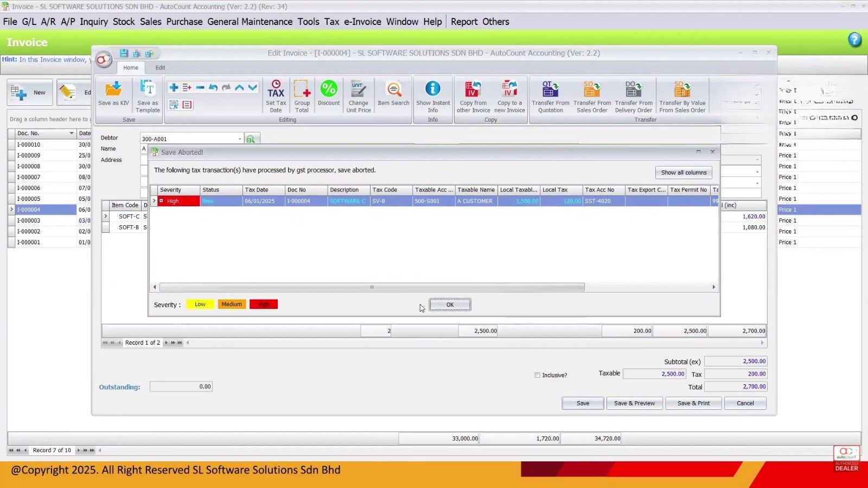Tick the row checkbox for I-000002
This screenshot has height=488, width=868.
click(11, 231)
